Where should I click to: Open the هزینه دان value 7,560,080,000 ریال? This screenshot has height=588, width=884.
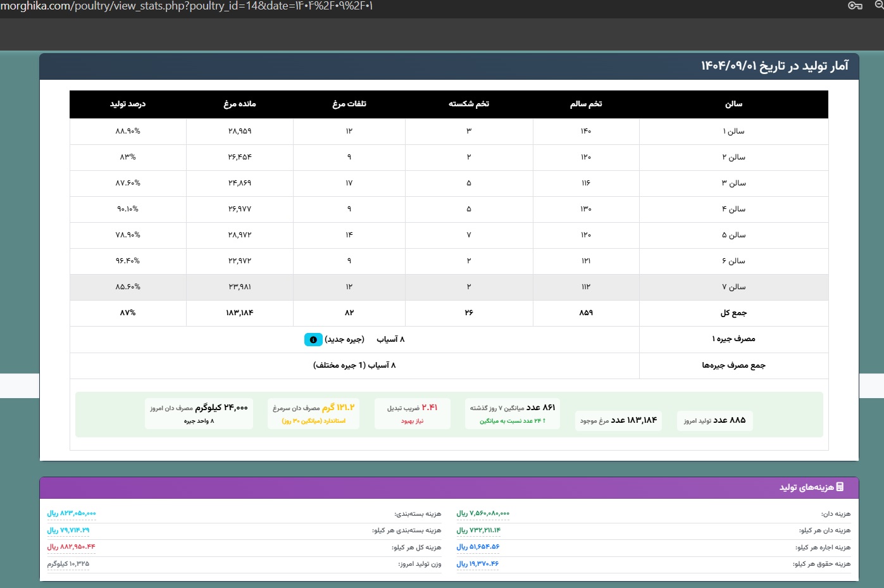pos(484,513)
